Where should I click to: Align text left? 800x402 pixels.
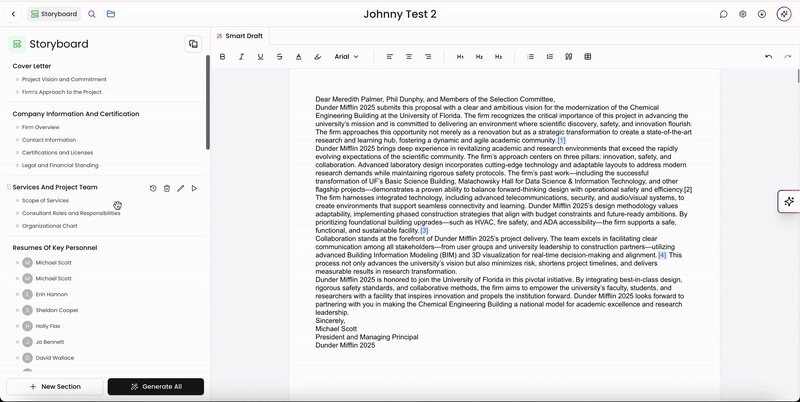click(390, 57)
